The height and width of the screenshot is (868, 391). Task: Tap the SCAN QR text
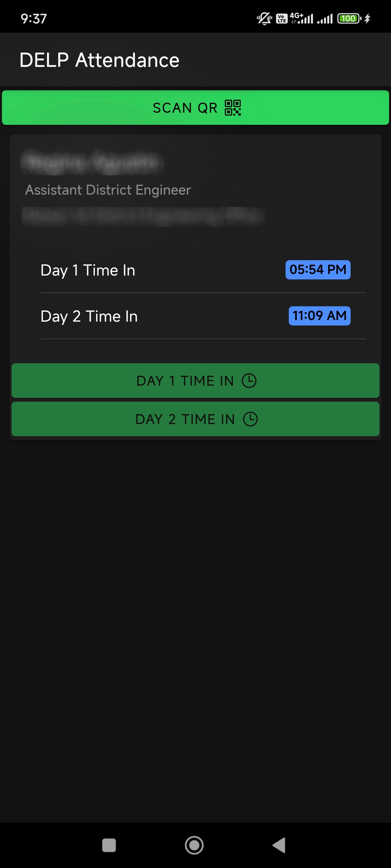coord(185,108)
